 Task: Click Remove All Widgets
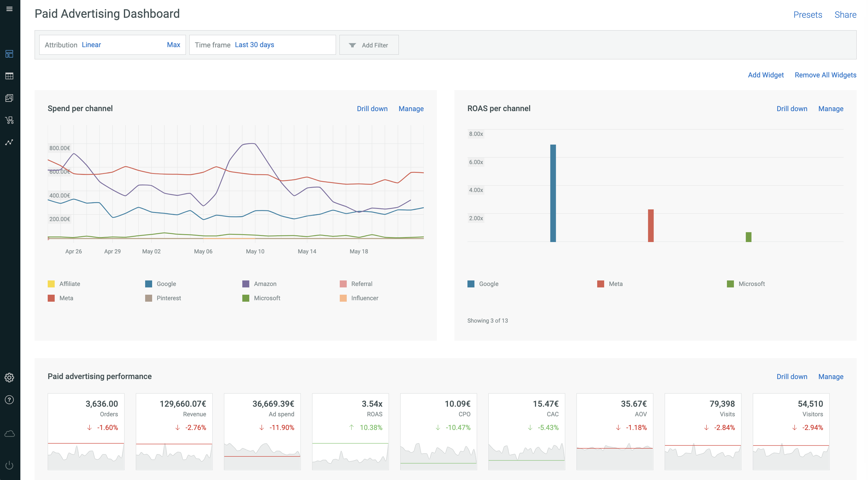pyautogui.click(x=826, y=75)
